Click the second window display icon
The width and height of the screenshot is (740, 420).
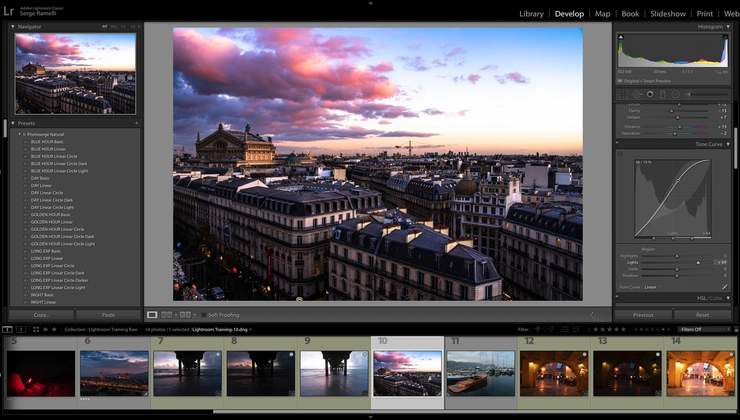click(21, 329)
